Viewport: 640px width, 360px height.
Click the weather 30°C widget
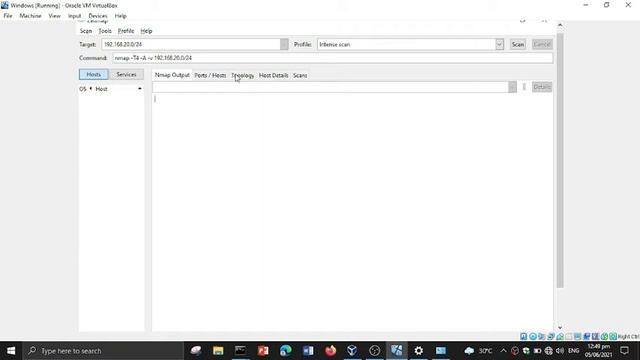point(478,351)
